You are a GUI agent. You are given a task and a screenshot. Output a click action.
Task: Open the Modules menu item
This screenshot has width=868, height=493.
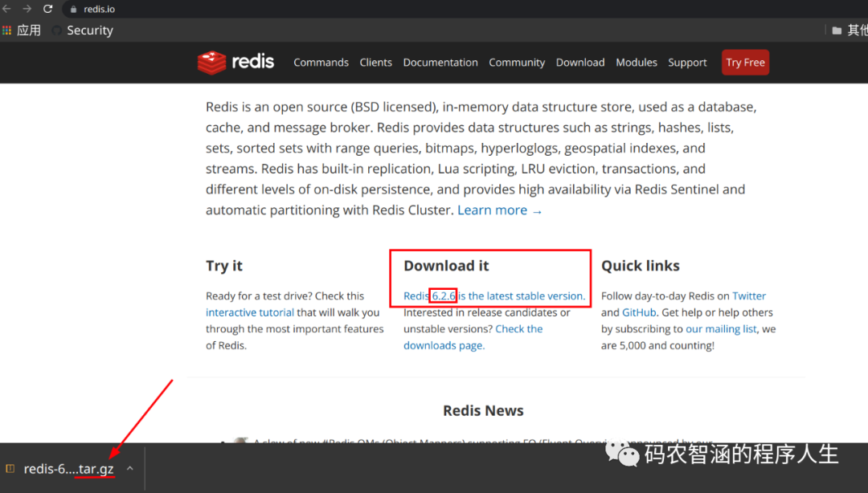click(637, 63)
